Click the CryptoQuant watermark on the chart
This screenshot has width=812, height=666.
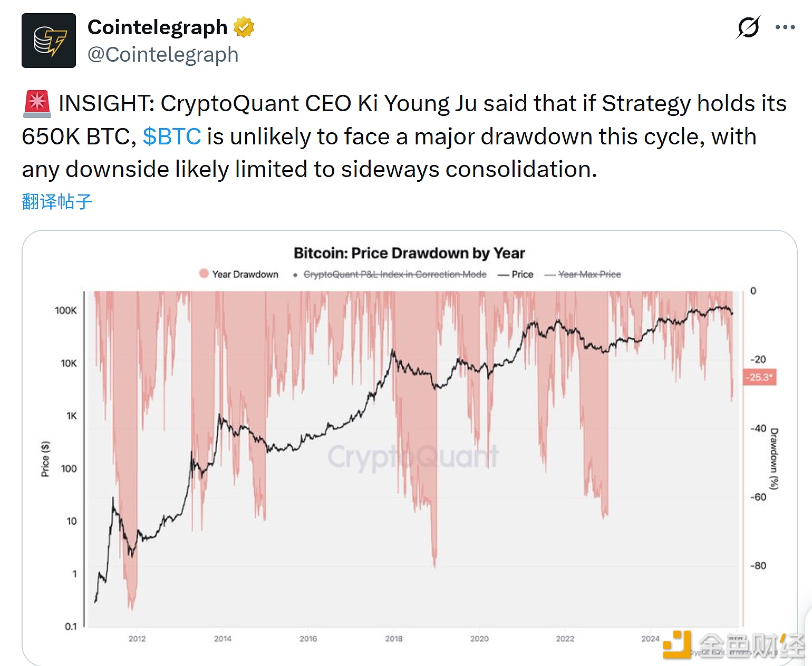point(412,456)
